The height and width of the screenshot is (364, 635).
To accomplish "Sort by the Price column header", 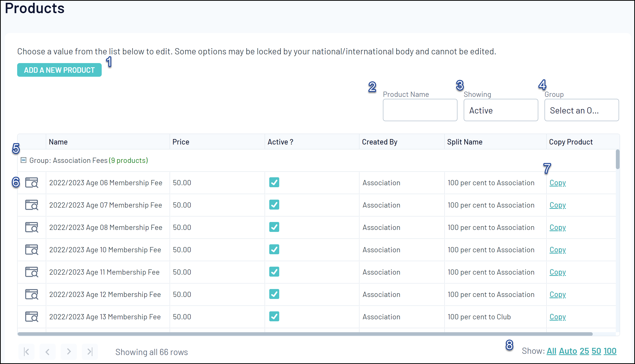I will 181,142.
